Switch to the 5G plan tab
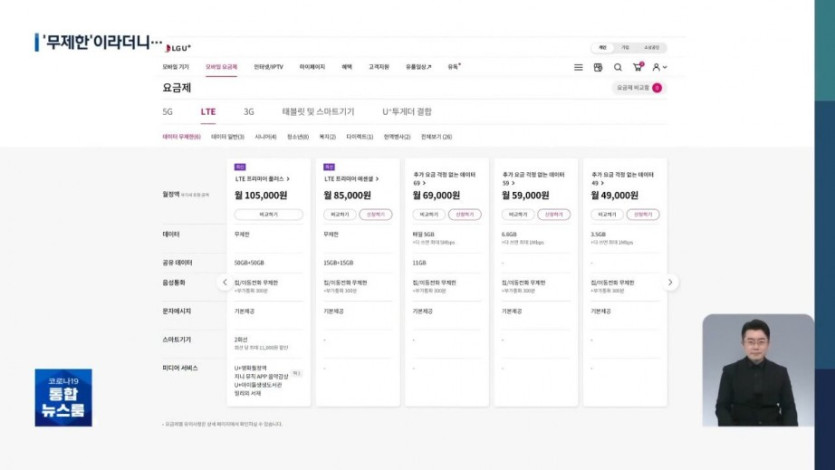 (167, 112)
